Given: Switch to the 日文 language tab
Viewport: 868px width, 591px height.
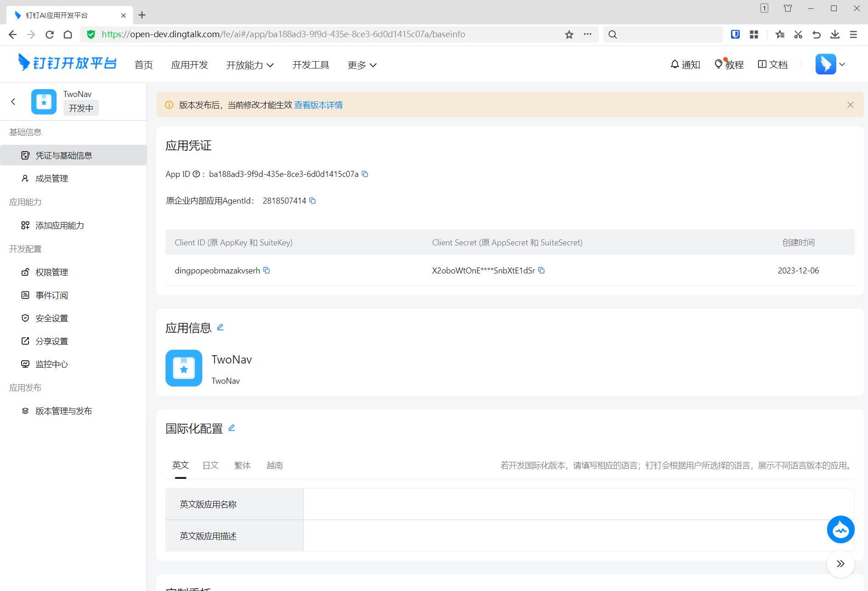Looking at the screenshot, I should [211, 466].
